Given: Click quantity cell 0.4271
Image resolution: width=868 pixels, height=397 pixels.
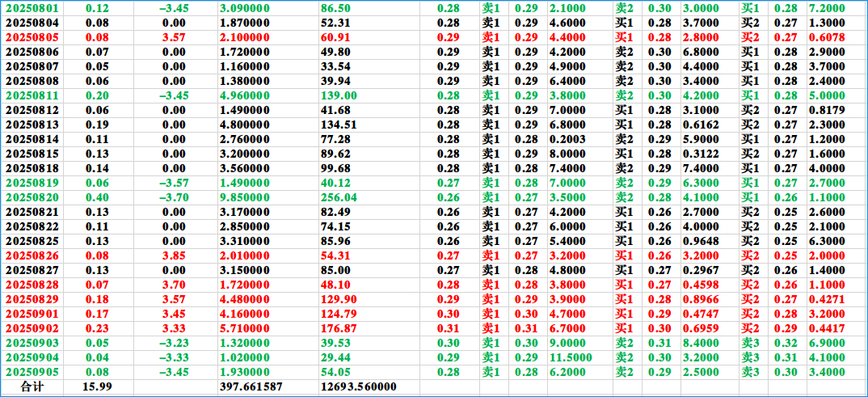Looking at the screenshot, I should pos(827,299).
